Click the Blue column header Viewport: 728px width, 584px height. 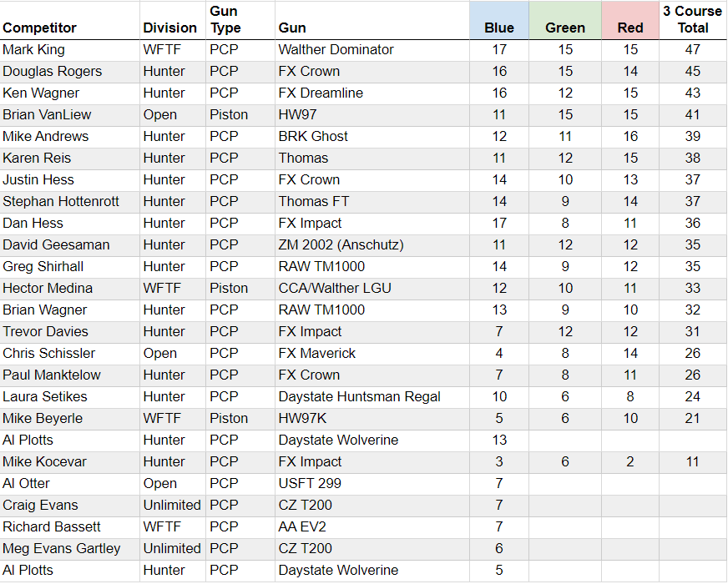click(499, 20)
